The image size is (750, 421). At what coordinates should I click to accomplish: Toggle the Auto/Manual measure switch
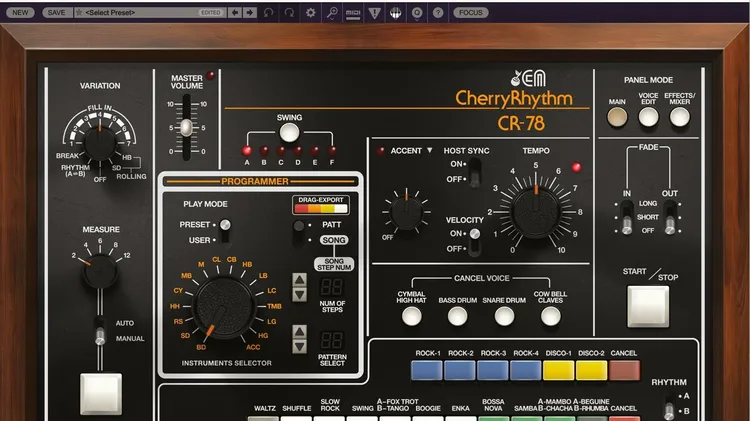pyautogui.click(x=99, y=331)
